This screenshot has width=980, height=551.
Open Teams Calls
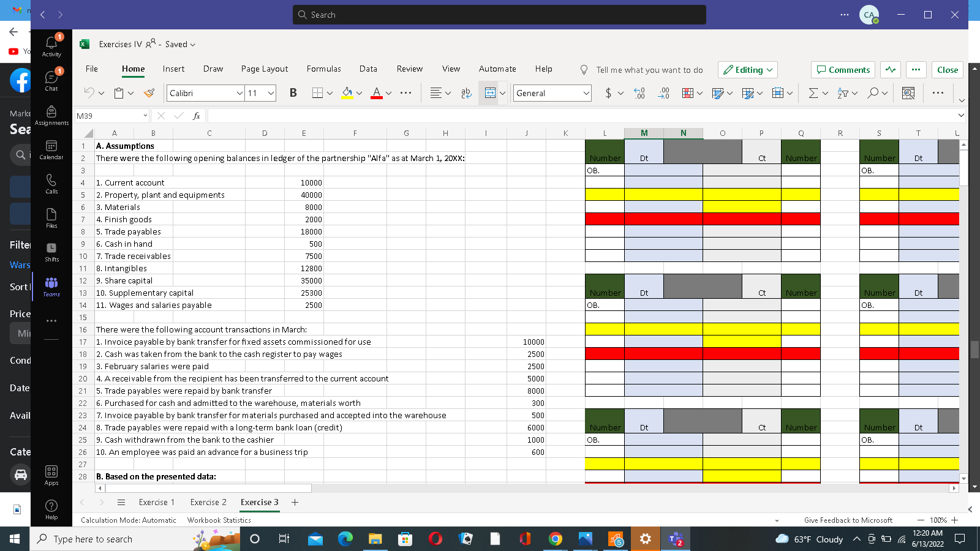(51, 183)
